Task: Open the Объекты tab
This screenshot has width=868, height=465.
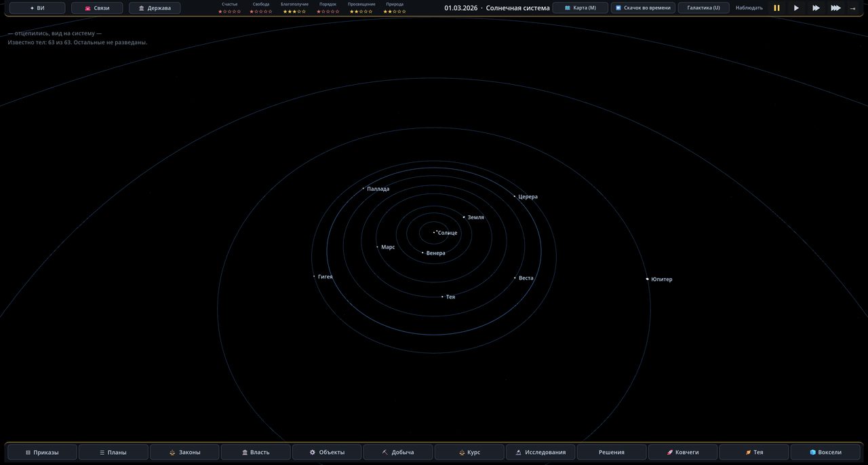Action: point(327,452)
